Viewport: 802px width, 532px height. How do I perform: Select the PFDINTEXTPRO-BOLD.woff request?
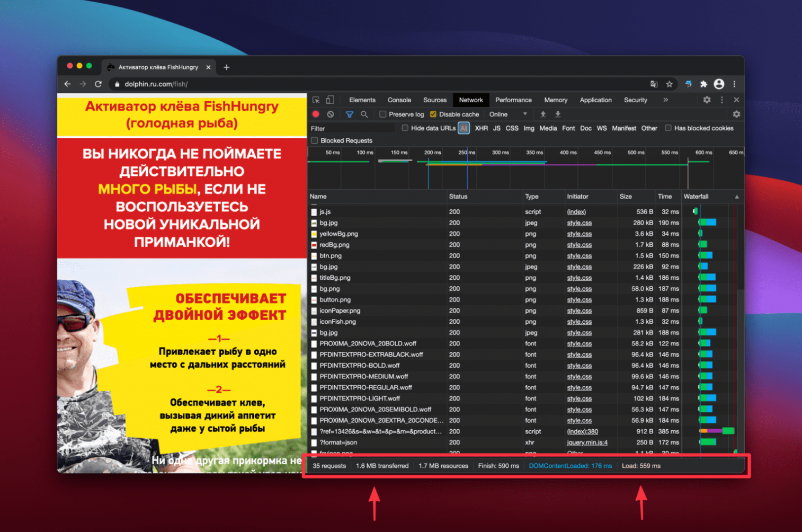(x=525, y=366)
